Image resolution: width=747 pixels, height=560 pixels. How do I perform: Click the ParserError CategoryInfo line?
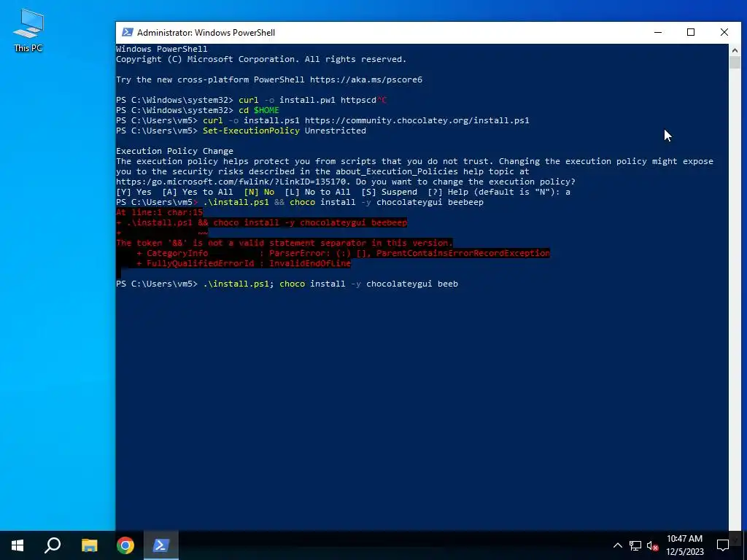point(343,253)
